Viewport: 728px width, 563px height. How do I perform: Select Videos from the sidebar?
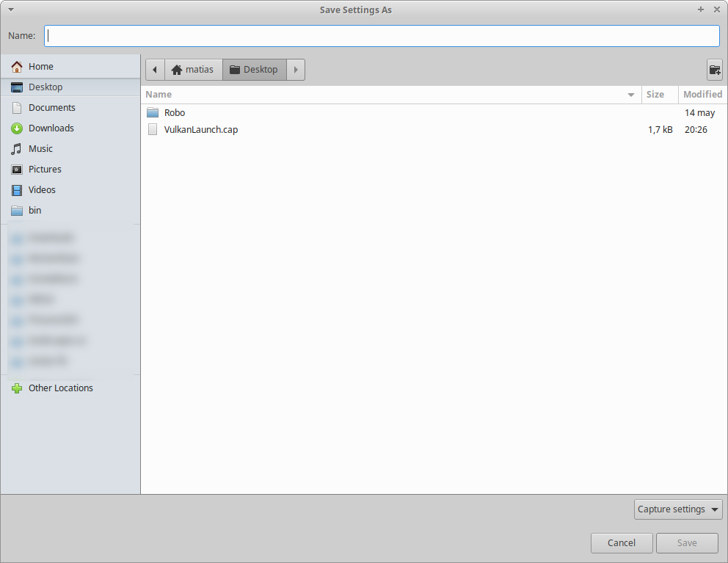coord(42,189)
